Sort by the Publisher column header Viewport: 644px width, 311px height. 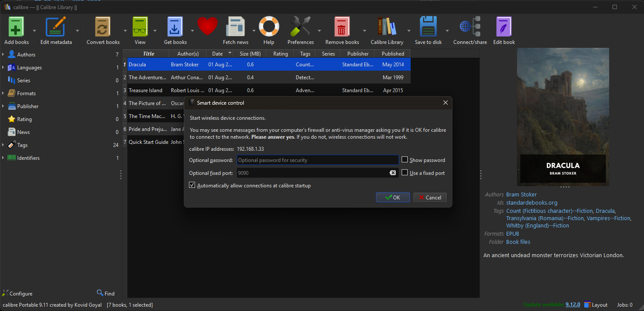(x=358, y=53)
